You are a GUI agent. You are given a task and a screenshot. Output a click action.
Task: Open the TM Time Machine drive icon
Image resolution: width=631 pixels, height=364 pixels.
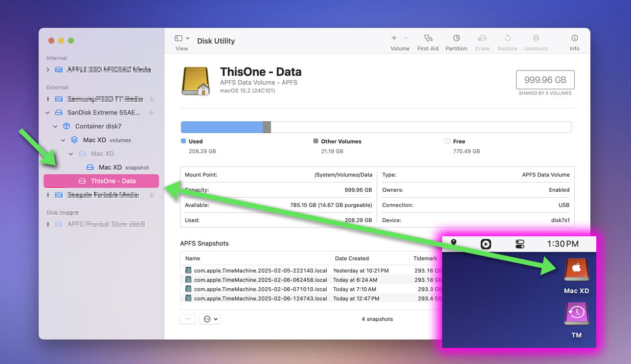577,314
